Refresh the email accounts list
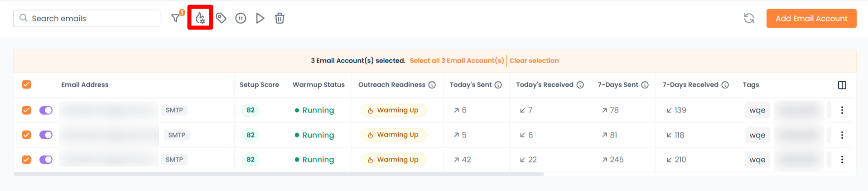 click(x=749, y=18)
